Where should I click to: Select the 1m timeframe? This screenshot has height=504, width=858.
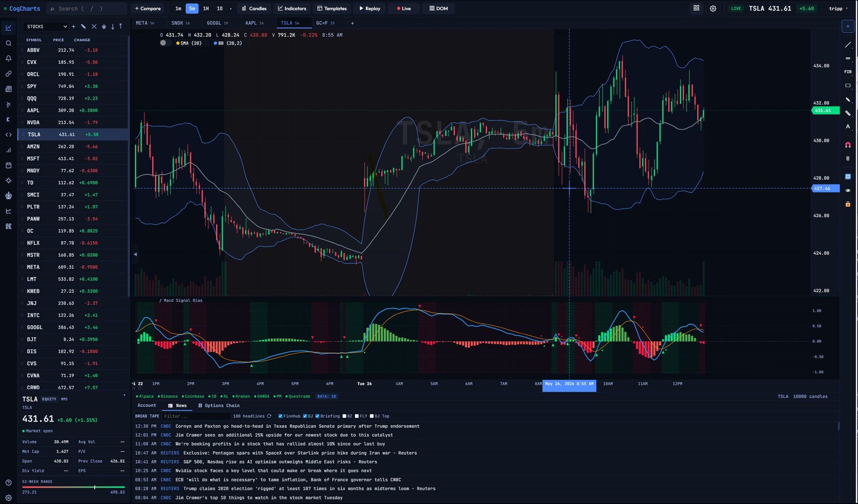178,9
